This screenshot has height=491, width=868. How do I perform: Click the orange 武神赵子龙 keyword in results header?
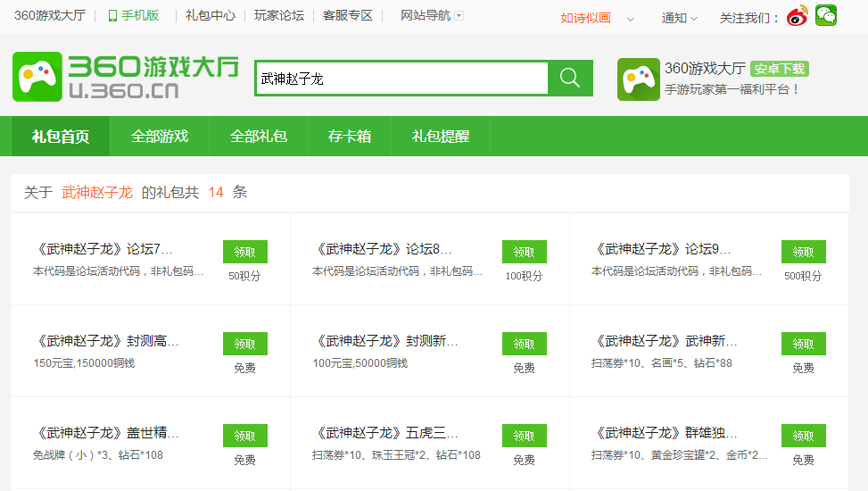(x=97, y=192)
